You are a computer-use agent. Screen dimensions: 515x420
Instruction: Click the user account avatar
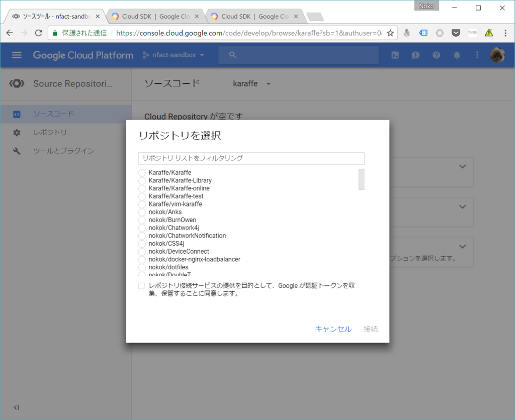(497, 55)
